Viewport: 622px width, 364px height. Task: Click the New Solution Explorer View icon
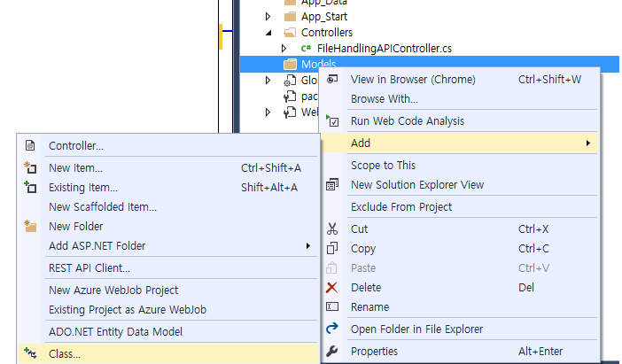(x=332, y=184)
